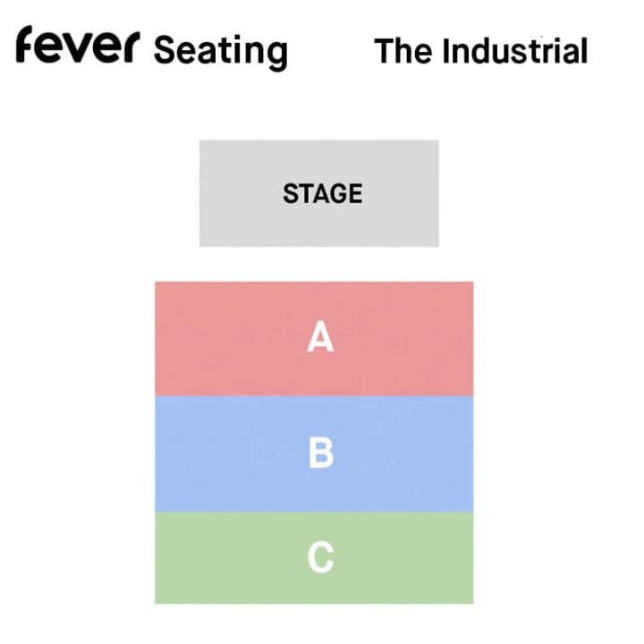Viewport: 644px width, 644px height.
Task: Click The Industrial venue title
Action: click(481, 51)
